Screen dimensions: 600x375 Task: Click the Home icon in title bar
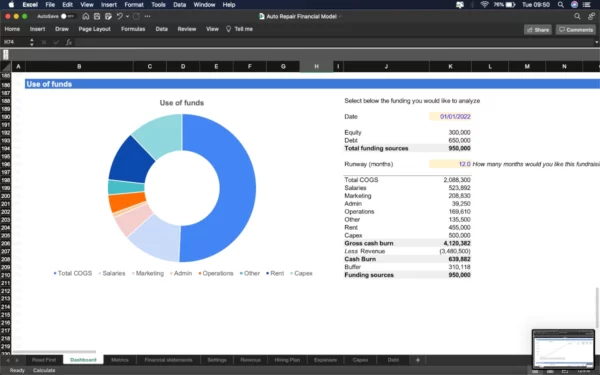pos(86,16)
